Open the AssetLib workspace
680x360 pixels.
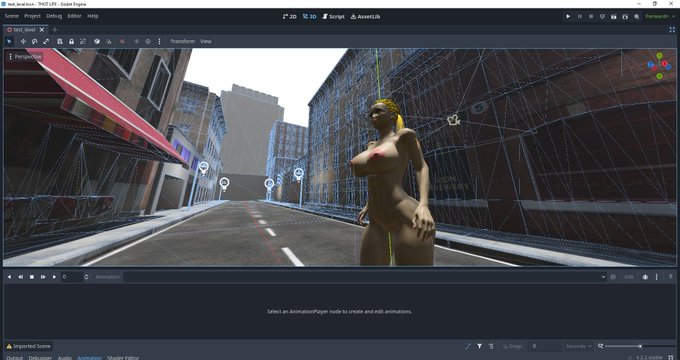click(365, 16)
